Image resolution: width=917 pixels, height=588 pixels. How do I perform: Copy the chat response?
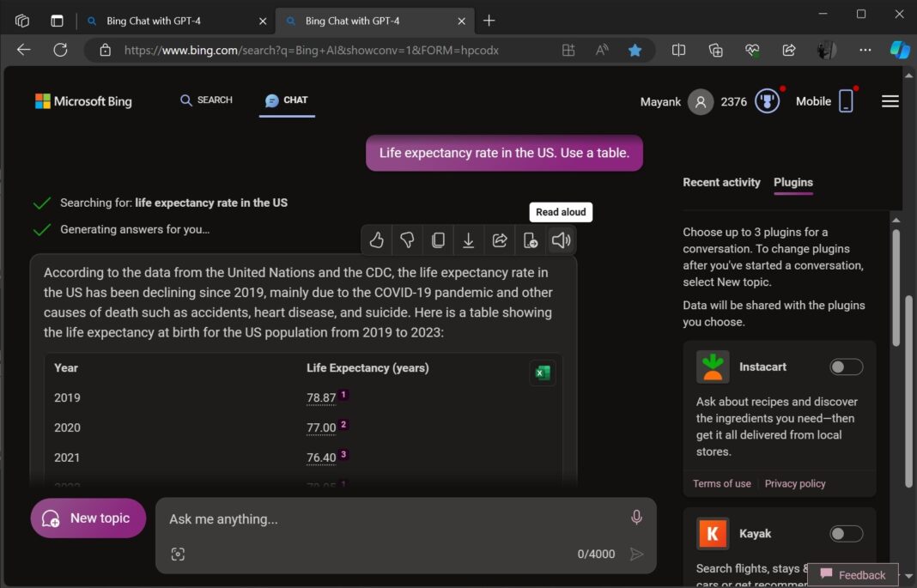(x=438, y=240)
